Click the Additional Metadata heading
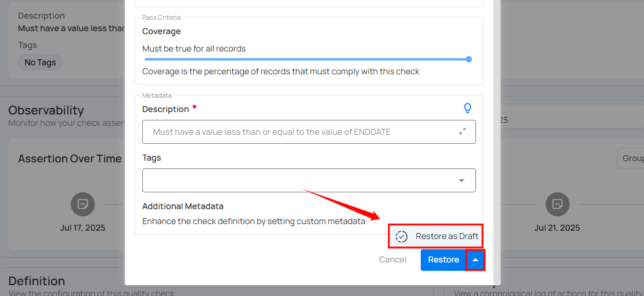 pyautogui.click(x=183, y=206)
